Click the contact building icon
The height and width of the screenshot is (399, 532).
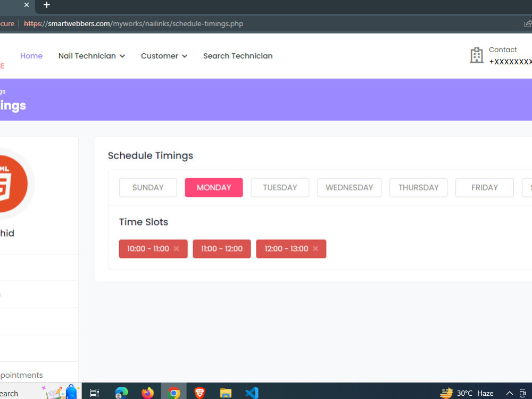(x=476, y=55)
